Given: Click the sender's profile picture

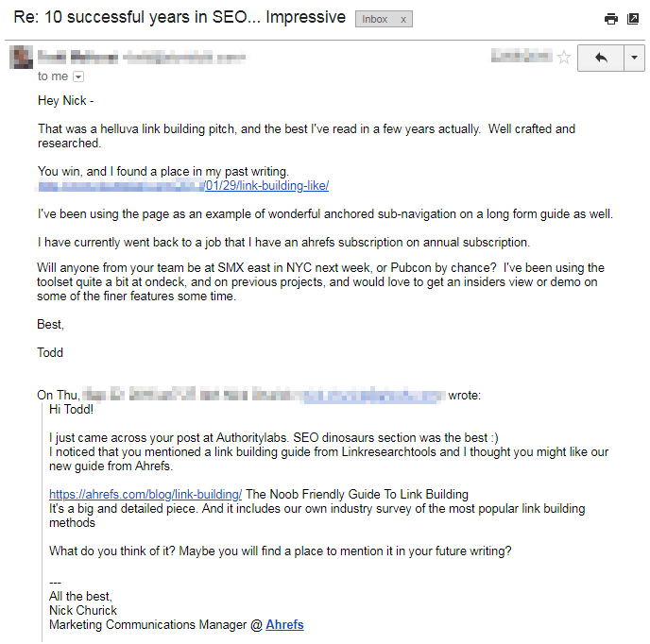Looking at the screenshot, I should pos(21,57).
